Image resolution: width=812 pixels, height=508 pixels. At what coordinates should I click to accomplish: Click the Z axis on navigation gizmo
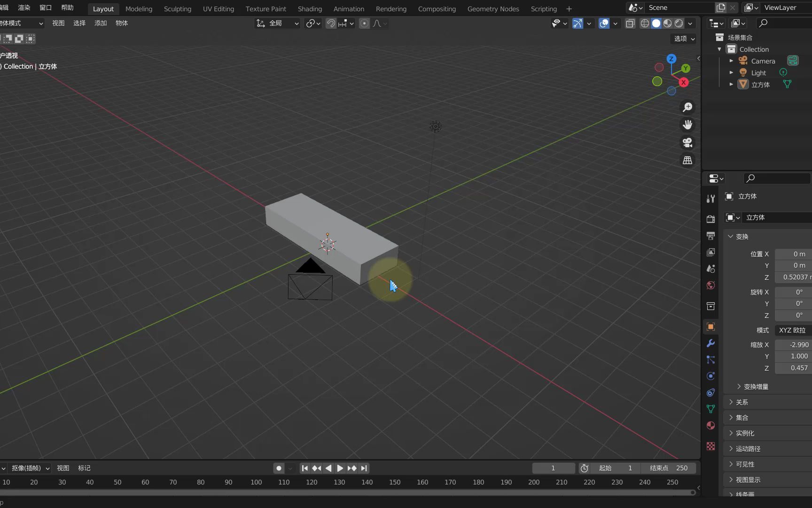tap(671, 59)
